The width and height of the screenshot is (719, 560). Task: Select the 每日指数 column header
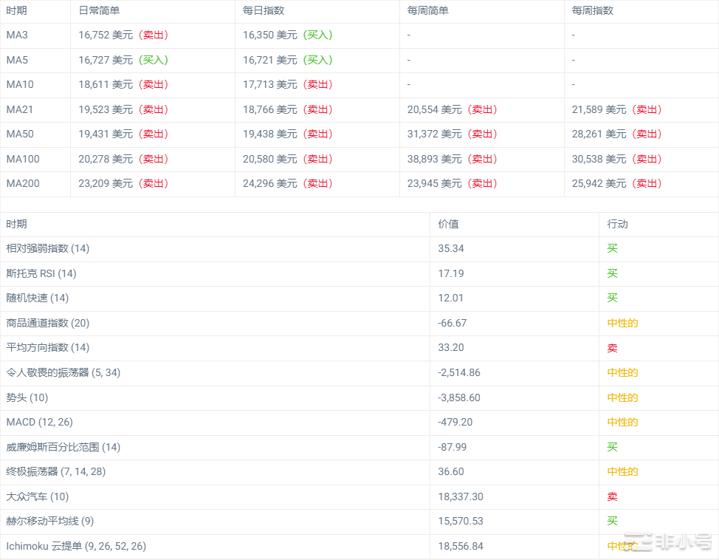pos(263,10)
